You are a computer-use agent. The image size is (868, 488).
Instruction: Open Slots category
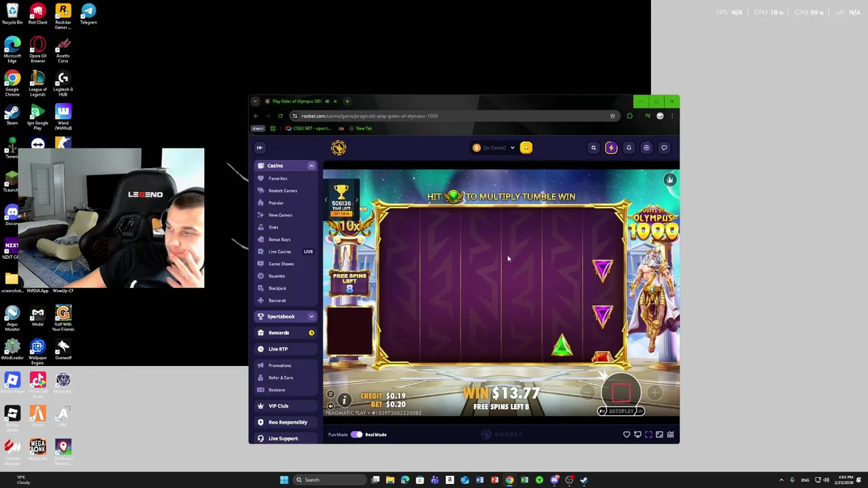click(x=273, y=227)
